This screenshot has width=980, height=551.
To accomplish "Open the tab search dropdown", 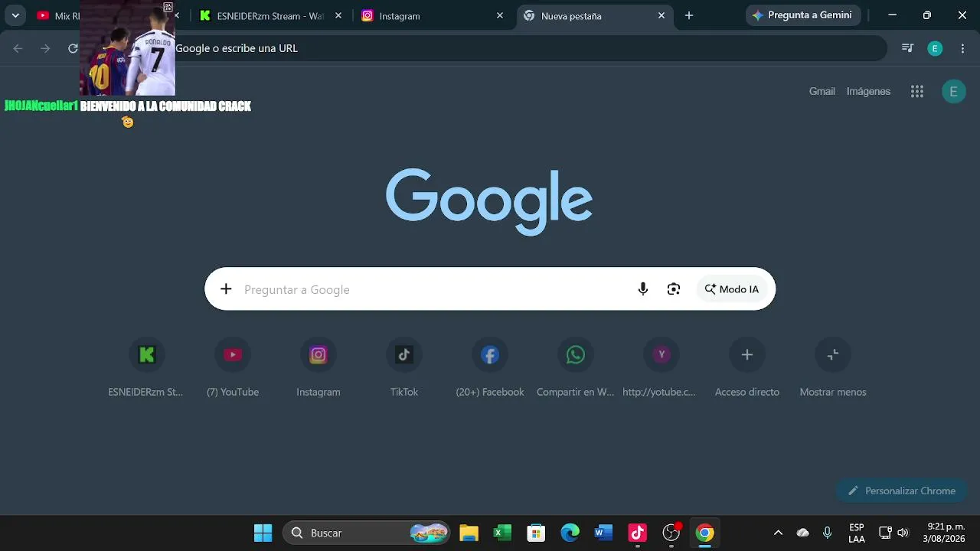I will tap(15, 15).
